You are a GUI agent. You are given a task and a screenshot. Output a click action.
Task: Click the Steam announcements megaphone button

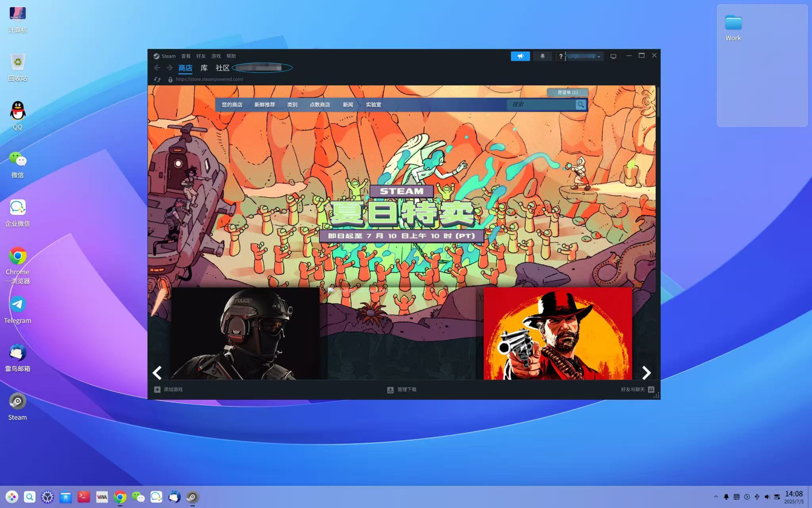tap(520, 56)
